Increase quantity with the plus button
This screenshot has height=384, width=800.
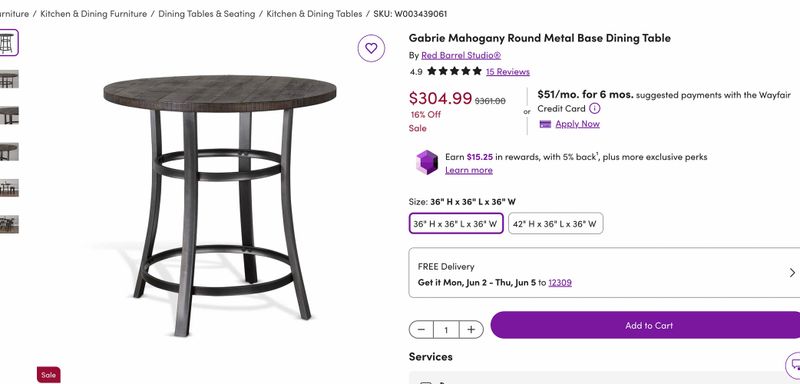(x=471, y=329)
